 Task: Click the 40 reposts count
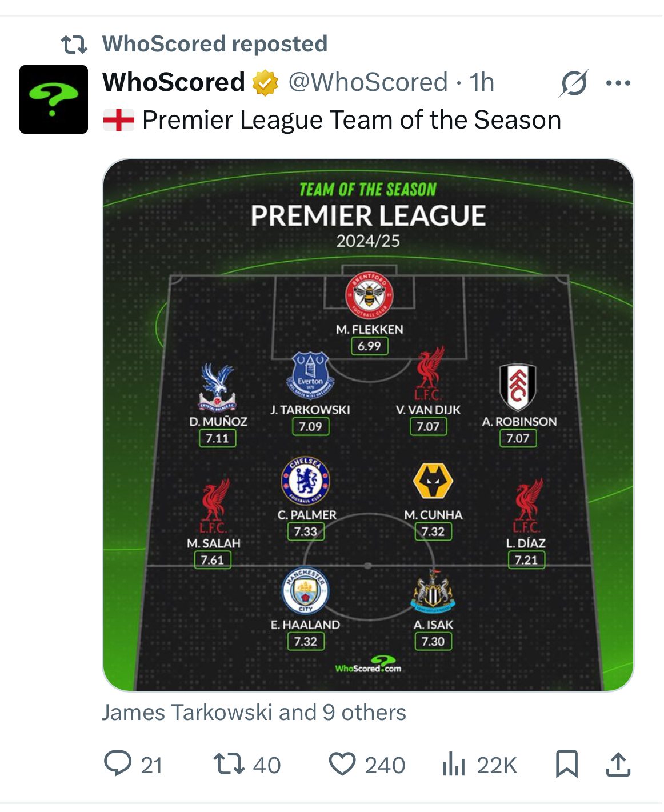(x=267, y=765)
